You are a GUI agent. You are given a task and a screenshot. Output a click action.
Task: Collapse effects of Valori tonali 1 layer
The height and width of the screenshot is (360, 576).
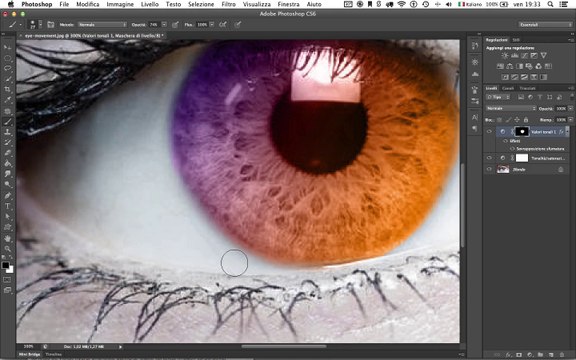coord(568,132)
